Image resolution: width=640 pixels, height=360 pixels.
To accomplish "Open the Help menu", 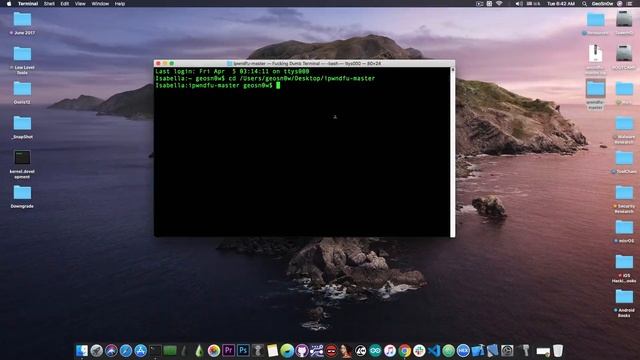I will [x=120, y=4].
